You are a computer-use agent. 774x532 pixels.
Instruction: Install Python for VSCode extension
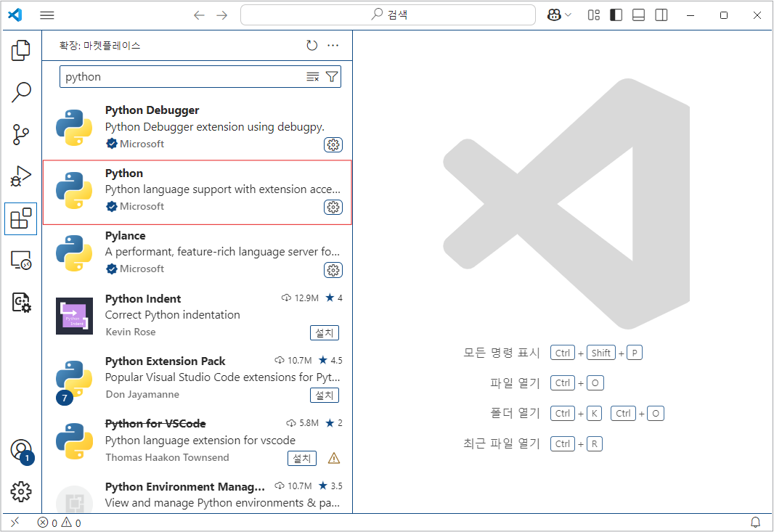(302, 459)
